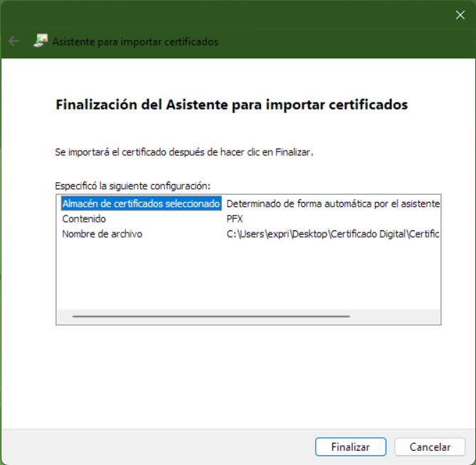
Task: Click the 'PFX' content value
Action: [235, 218]
